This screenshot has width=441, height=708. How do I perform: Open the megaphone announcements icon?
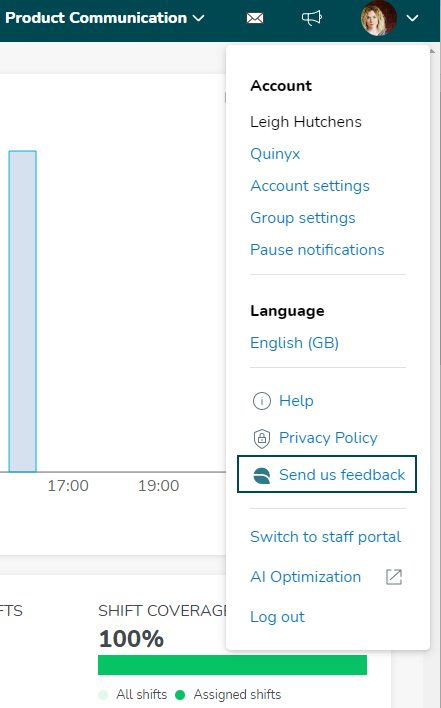(311, 18)
